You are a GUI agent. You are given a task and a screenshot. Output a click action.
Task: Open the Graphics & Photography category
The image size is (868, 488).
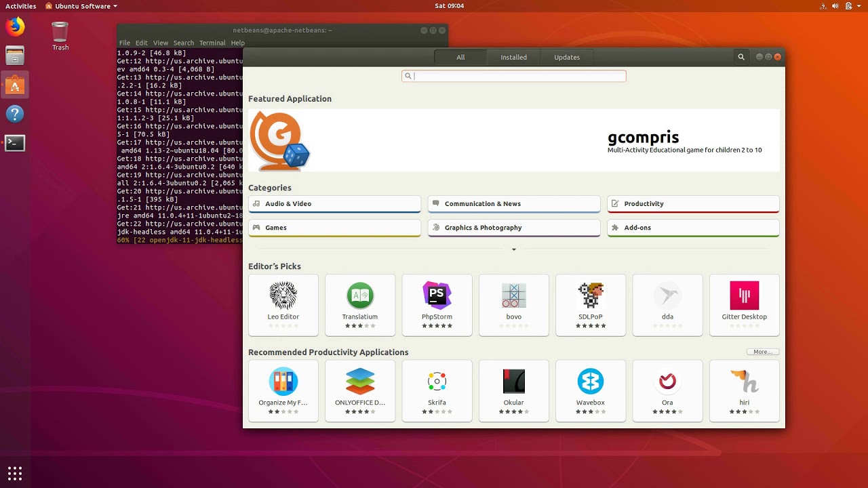pos(514,228)
